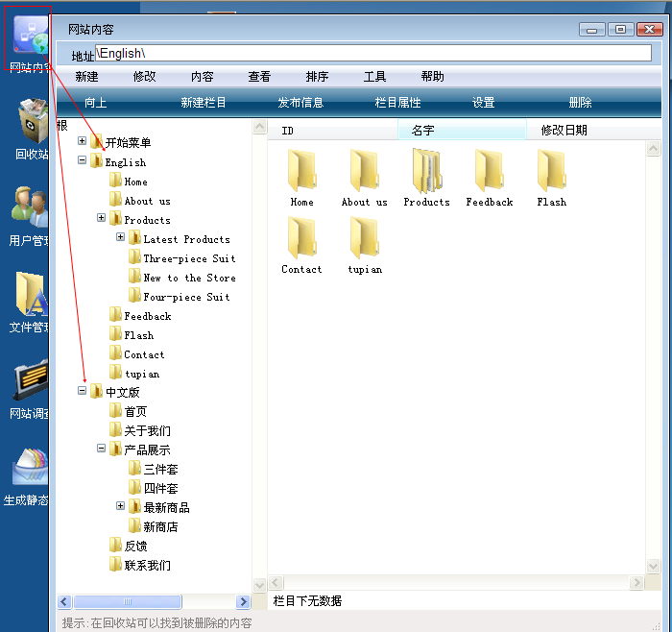Screen dimensions: 672x632
Task: Expand the Latest Products tree node
Action: pos(121,237)
